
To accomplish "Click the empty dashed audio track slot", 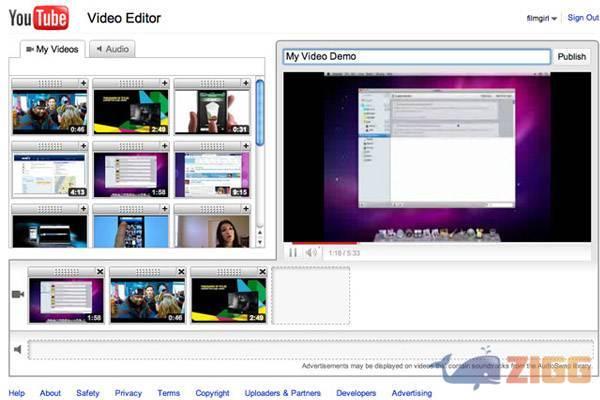I will pos(311,349).
